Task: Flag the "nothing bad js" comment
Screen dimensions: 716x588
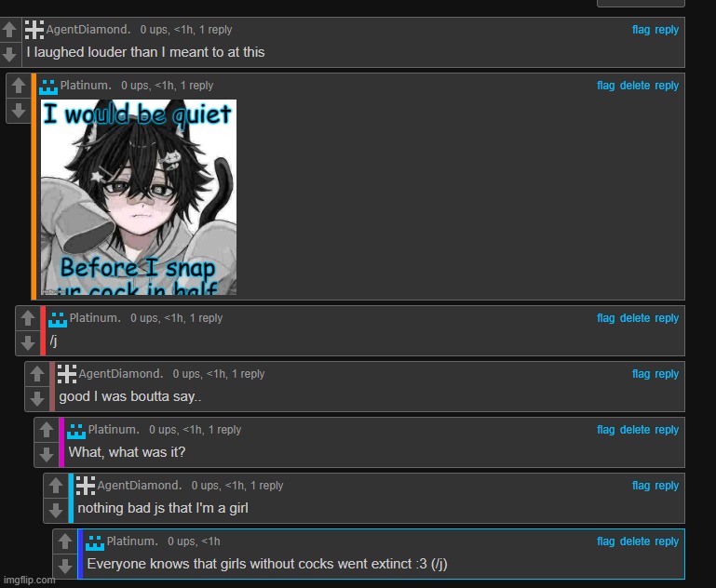Action: (641, 486)
